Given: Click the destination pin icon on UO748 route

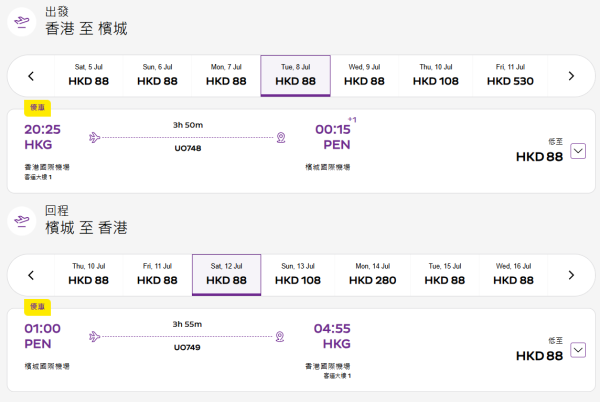Looking at the screenshot, I should (x=281, y=137).
